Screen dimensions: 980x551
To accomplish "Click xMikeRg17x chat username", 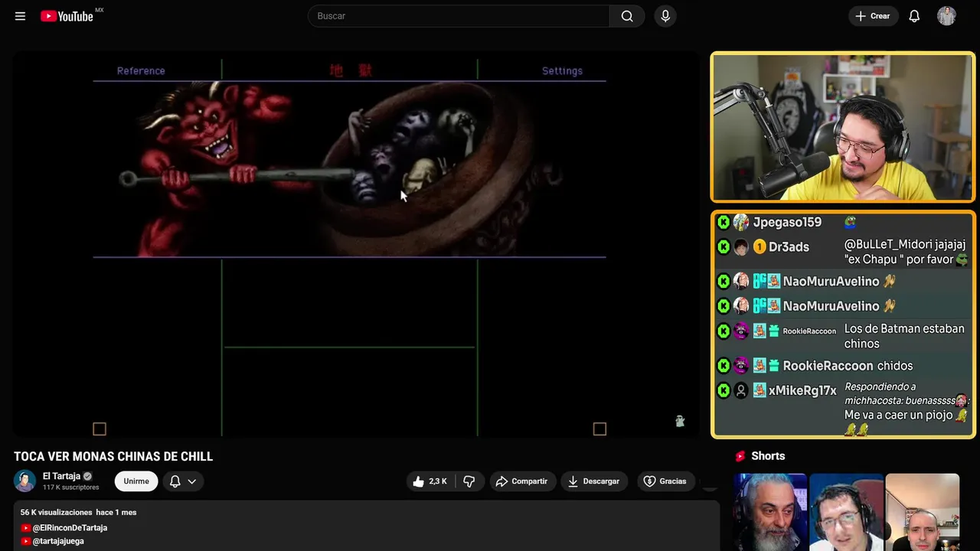I will [802, 390].
